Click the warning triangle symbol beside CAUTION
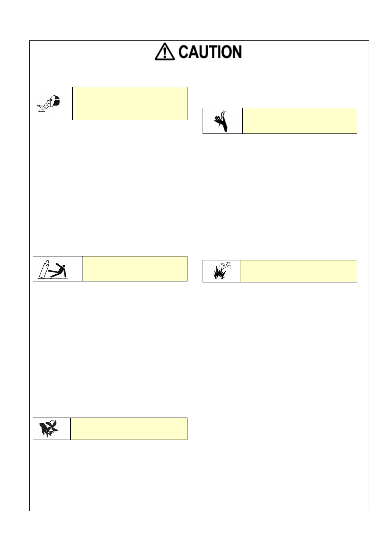 pos(165,52)
